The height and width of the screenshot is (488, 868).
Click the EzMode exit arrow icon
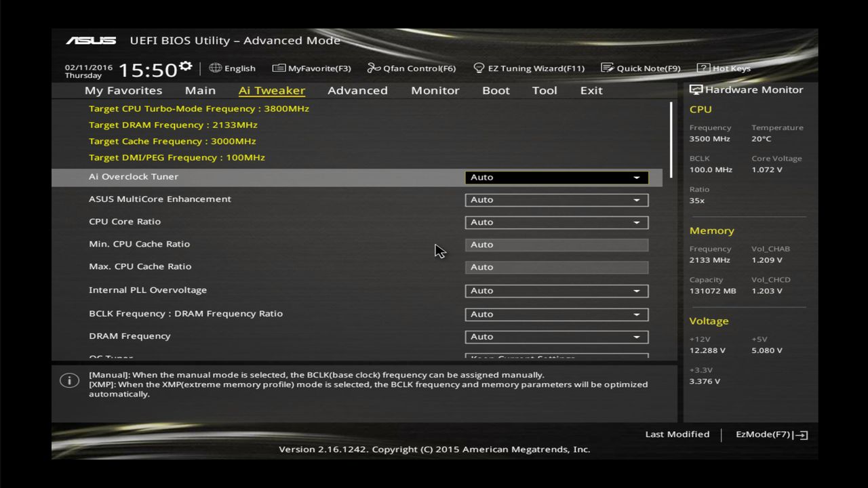tap(802, 435)
